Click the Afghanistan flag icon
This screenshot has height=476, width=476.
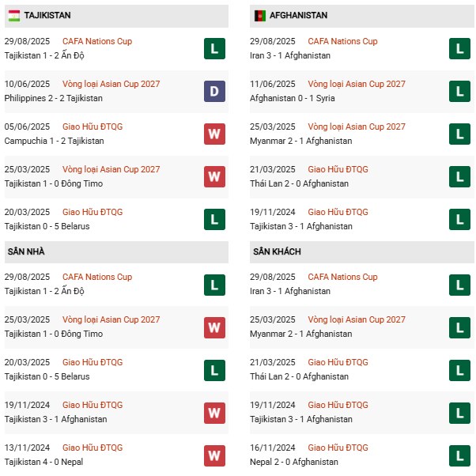259,15
